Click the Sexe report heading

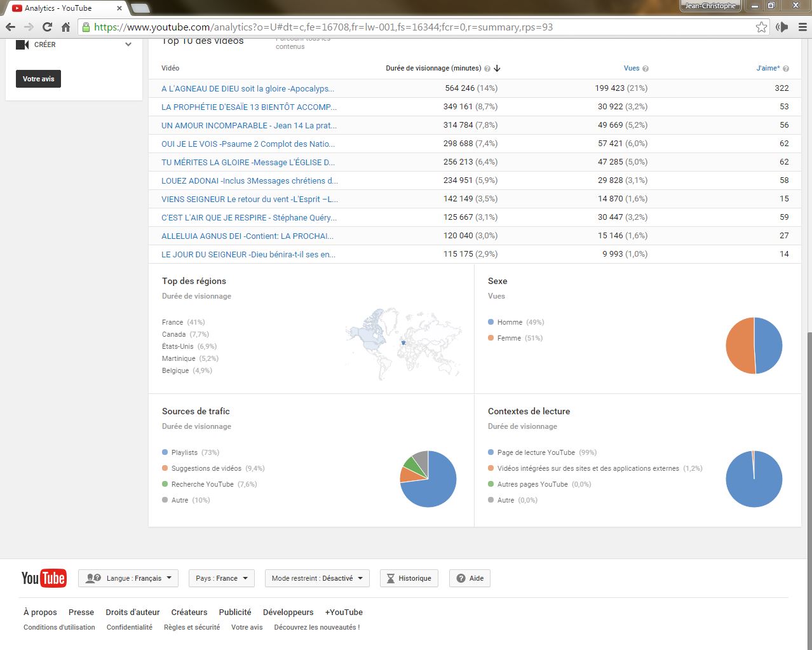(x=497, y=281)
